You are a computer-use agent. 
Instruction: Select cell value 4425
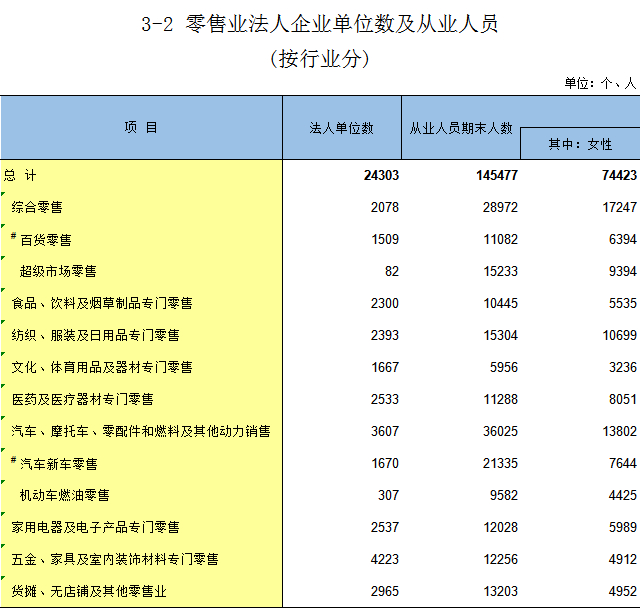(622, 495)
